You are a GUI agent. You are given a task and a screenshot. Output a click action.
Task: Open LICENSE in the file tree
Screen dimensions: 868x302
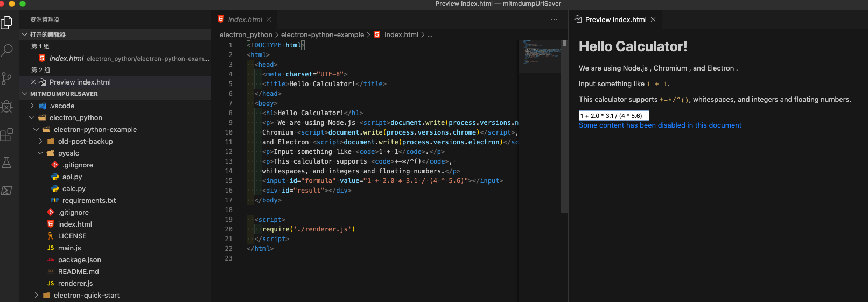click(x=72, y=236)
